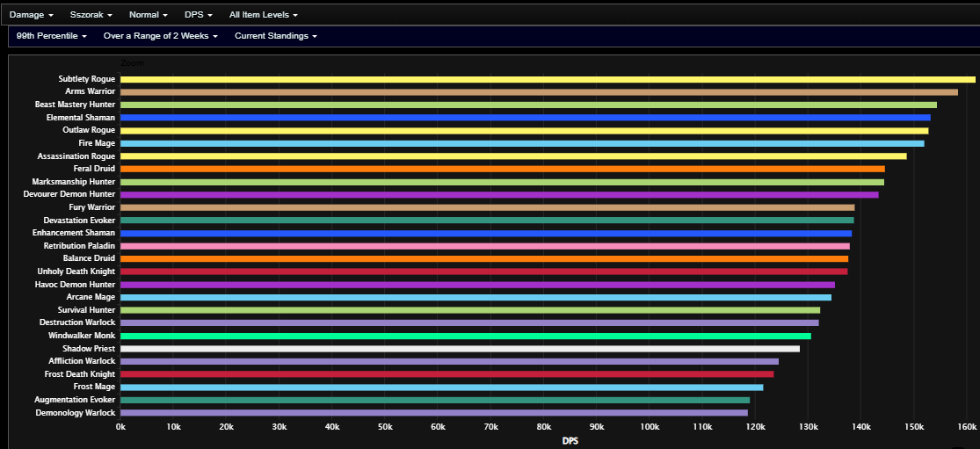Click the Arms Warrior bar
980x449 pixels.
pos(539,91)
